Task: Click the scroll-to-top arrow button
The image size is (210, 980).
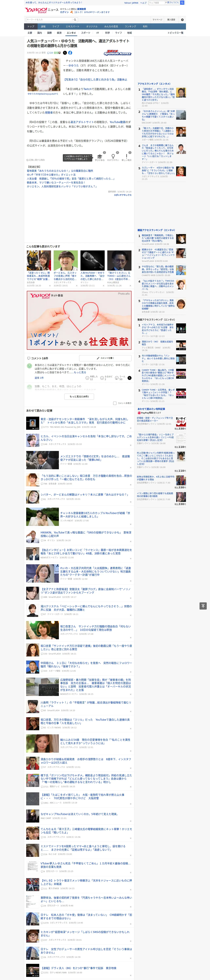Action: point(203,606)
